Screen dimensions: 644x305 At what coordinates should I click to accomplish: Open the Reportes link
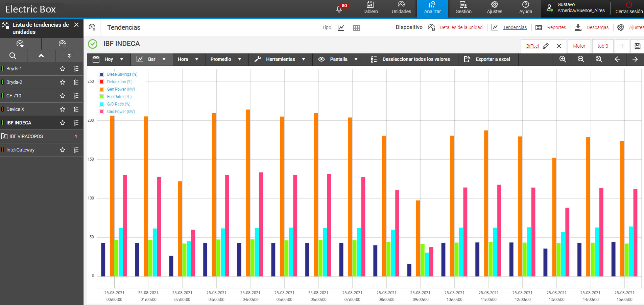coord(556,27)
